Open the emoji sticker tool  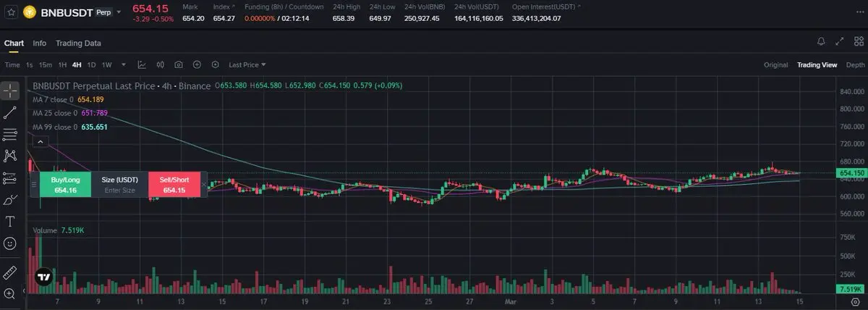coord(10,243)
